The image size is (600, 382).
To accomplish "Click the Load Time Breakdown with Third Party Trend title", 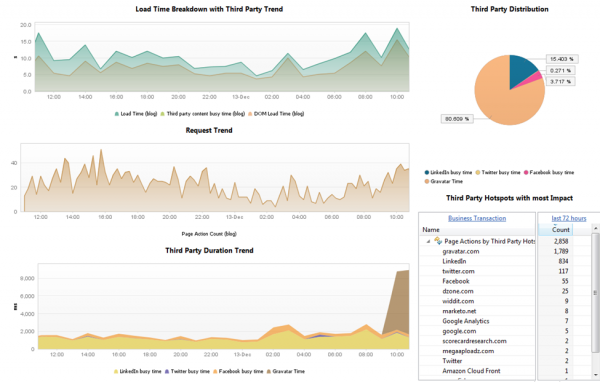I will click(x=209, y=9).
